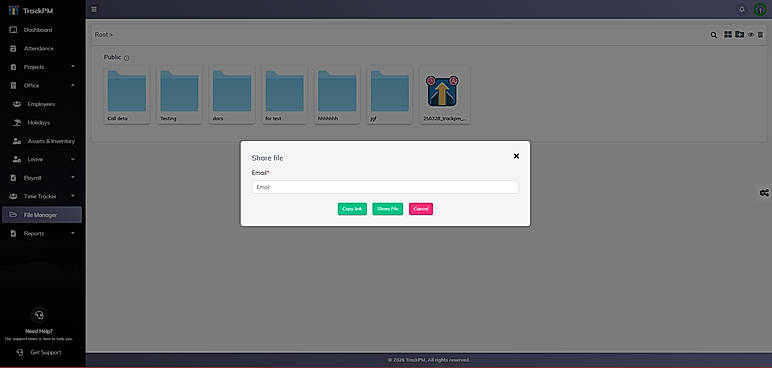Switch to grid view icon

728,34
